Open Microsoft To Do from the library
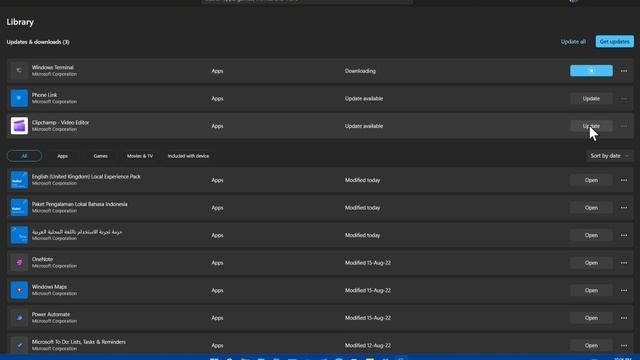Screen dimensions: 640x360 pyautogui.click(x=591, y=345)
